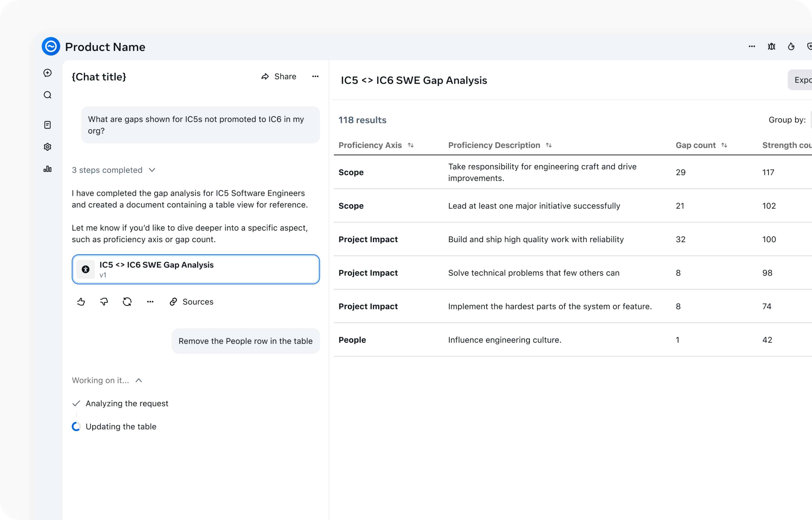Image resolution: width=812 pixels, height=520 pixels.
Task: Open response actions ellipsis menu
Action: pos(150,301)
